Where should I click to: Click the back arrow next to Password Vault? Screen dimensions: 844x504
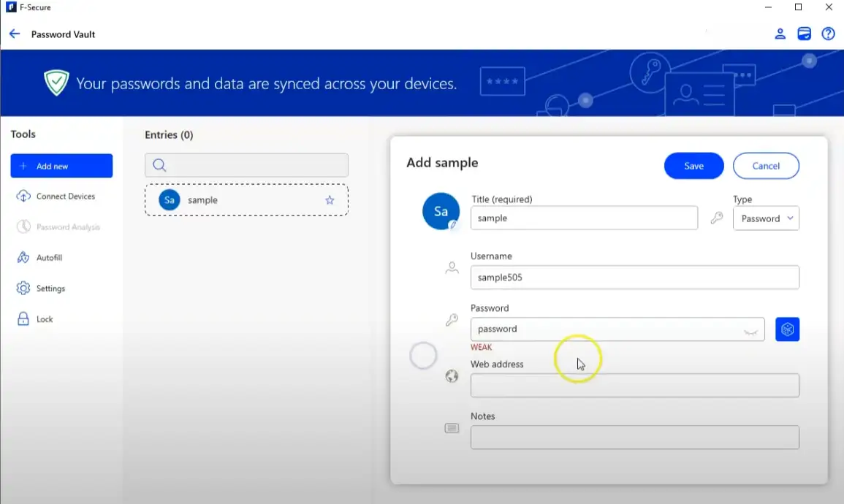click(x=15, y=34)
